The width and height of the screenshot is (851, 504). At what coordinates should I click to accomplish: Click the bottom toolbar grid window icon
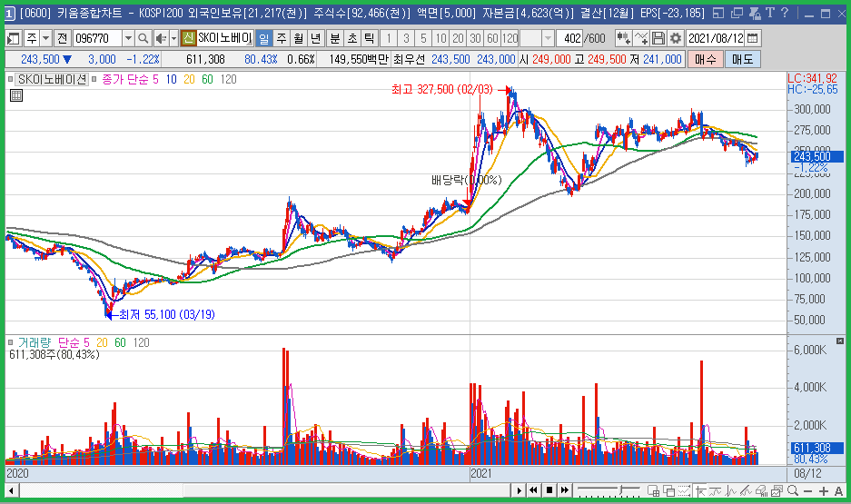point(653,491)
